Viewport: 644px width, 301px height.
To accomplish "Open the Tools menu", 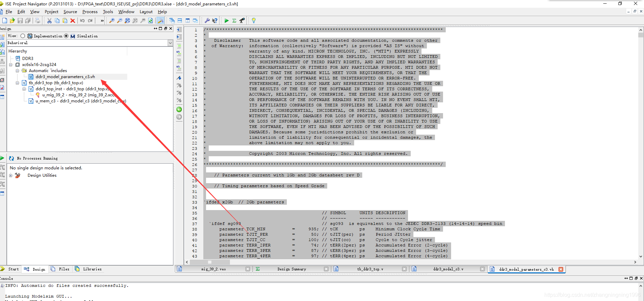I will point(108,12).
